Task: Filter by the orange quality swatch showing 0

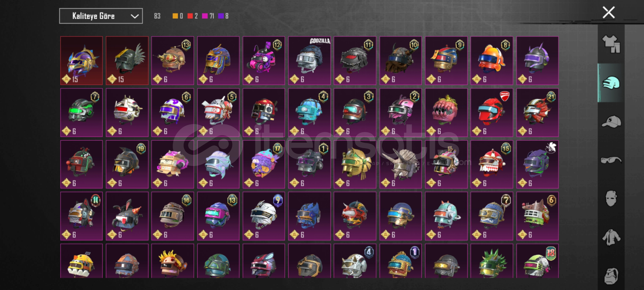Action: pos(175,16)
